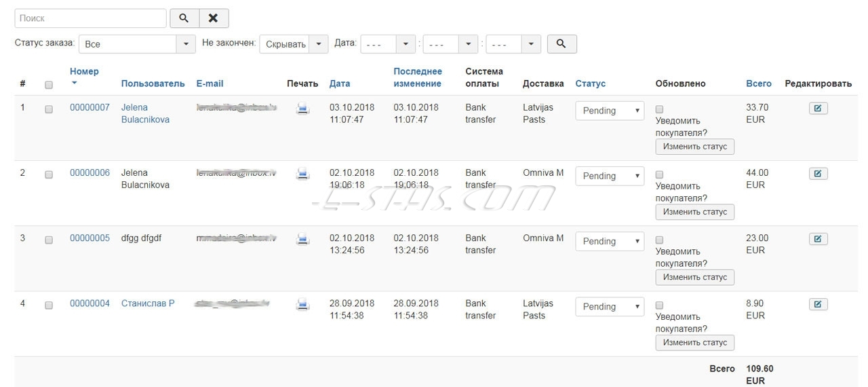The width and height of the screenshot is (868, 387).
Task: Sort table by E-mail column header
Action: (210, 84)
